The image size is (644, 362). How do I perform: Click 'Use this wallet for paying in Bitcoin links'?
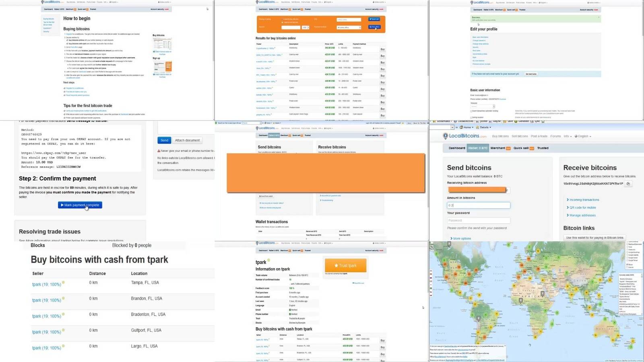594,238
